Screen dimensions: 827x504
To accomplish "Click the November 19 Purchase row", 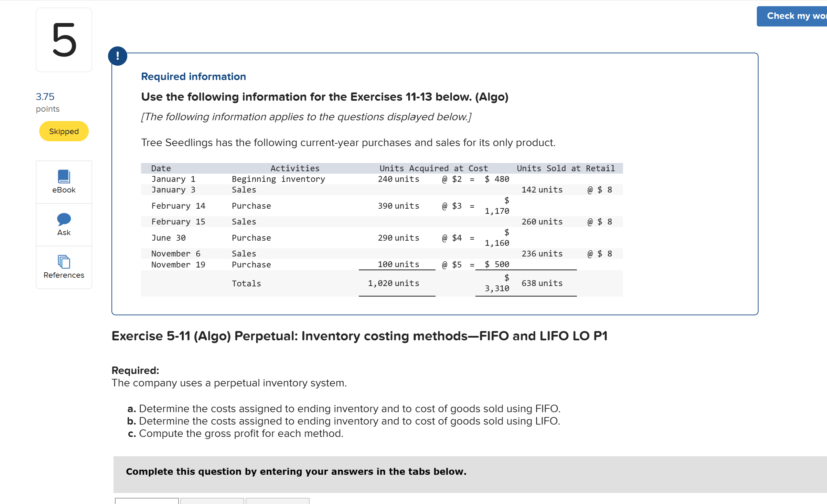I will pos(251,265).
